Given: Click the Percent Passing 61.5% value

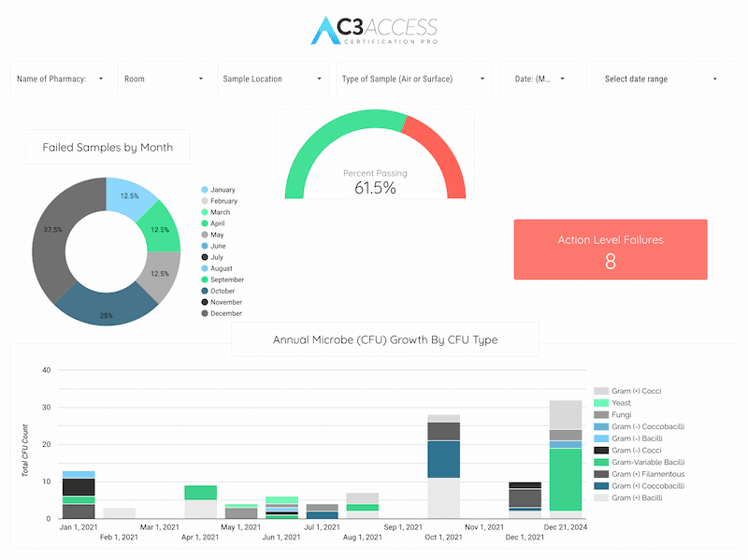Looking at the screenshot, I should pyautogui.click(x=375, y=188).
